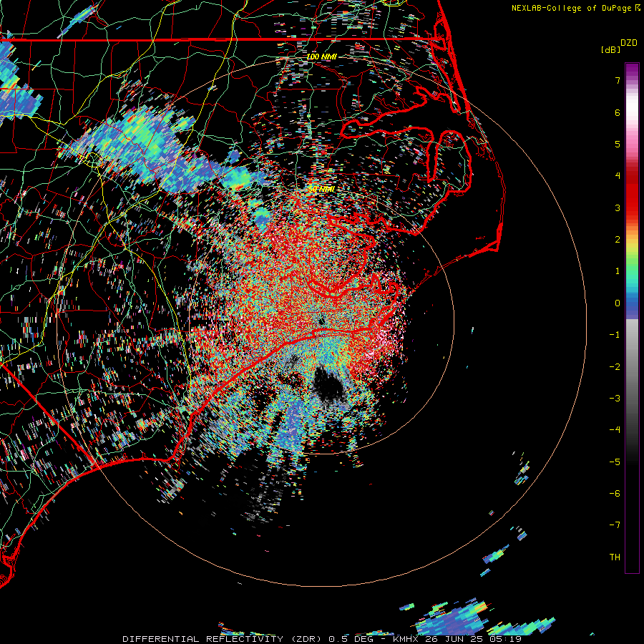Click scale value 5 on the legend
Image resolution: width=644 pixels, height=644 pixels.
(618, 144)
